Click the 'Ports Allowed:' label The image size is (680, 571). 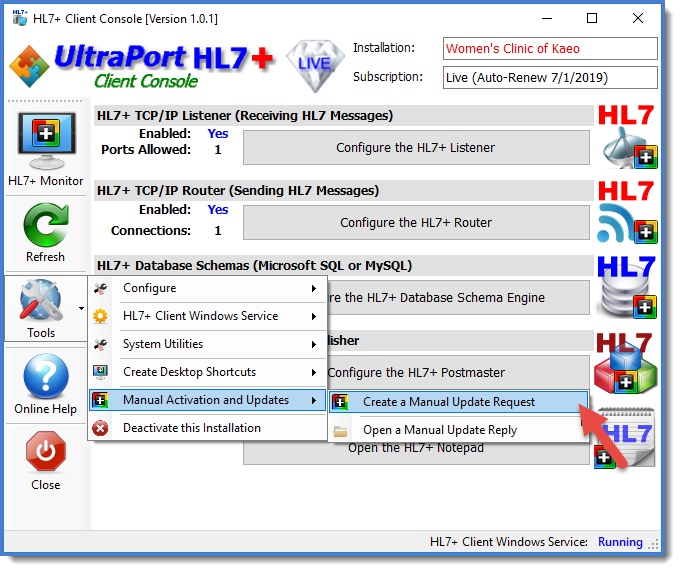point(146,150)
